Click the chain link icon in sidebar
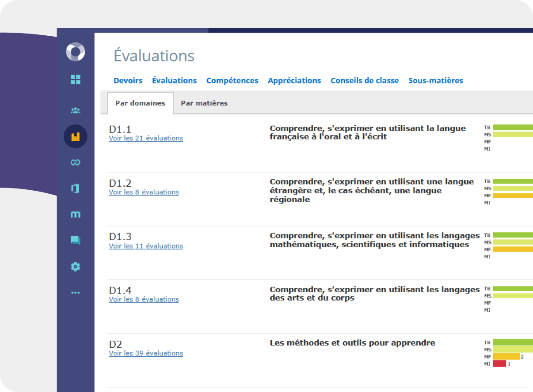Screen dimensions: 533x392 [76, 162]
